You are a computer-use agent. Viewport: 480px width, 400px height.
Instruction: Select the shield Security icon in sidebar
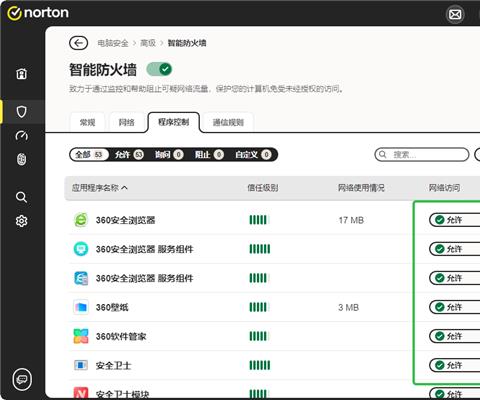point(22,112)
